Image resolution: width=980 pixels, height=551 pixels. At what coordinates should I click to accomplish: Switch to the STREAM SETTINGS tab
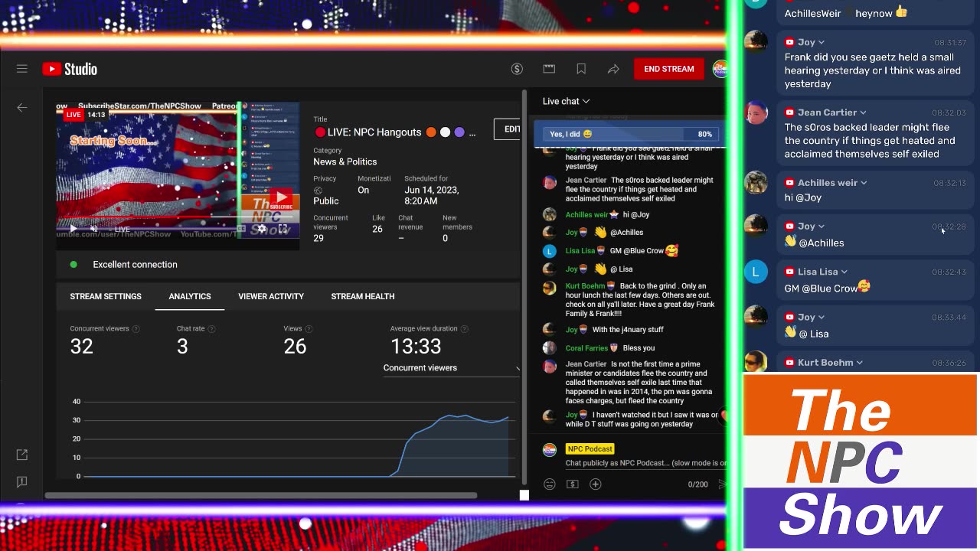[106, 296]
